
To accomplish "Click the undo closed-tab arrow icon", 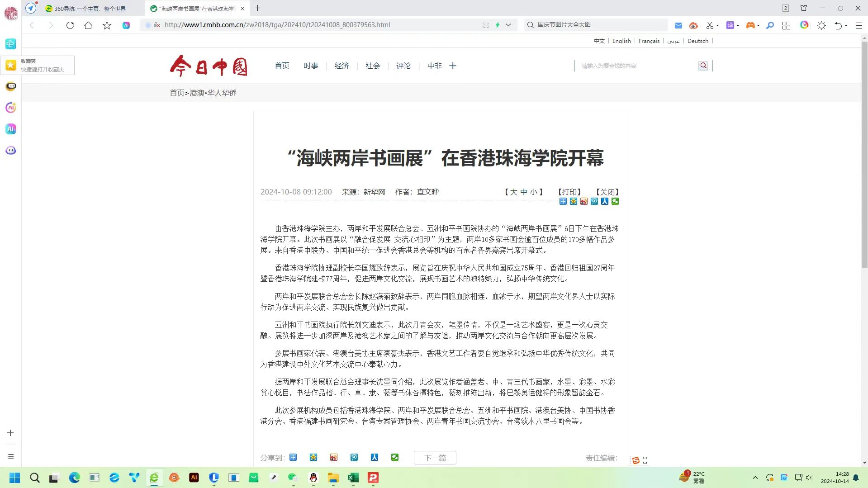I will point(838,25).
